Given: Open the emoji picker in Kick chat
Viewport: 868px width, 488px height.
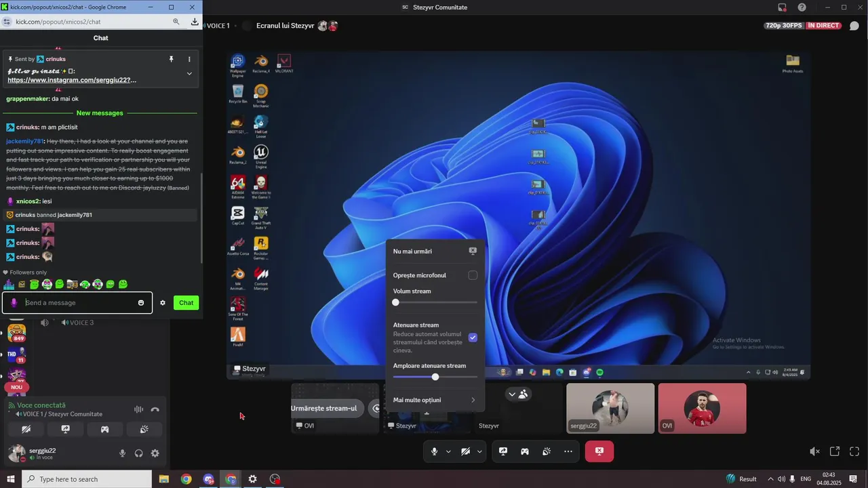Looking at the screenshot, I should (141, 303).
